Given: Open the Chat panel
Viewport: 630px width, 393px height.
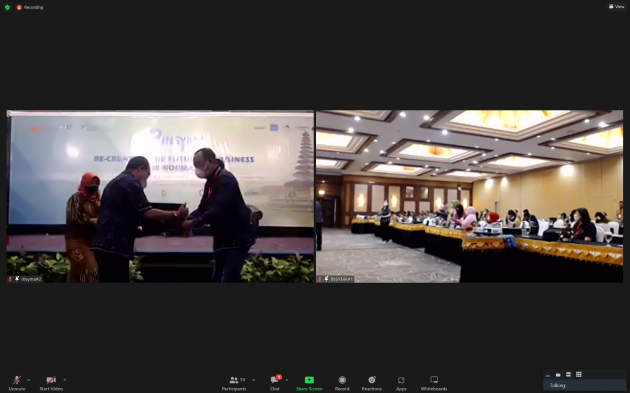Looking at the screenshot, I should click(x=275, y=383).
